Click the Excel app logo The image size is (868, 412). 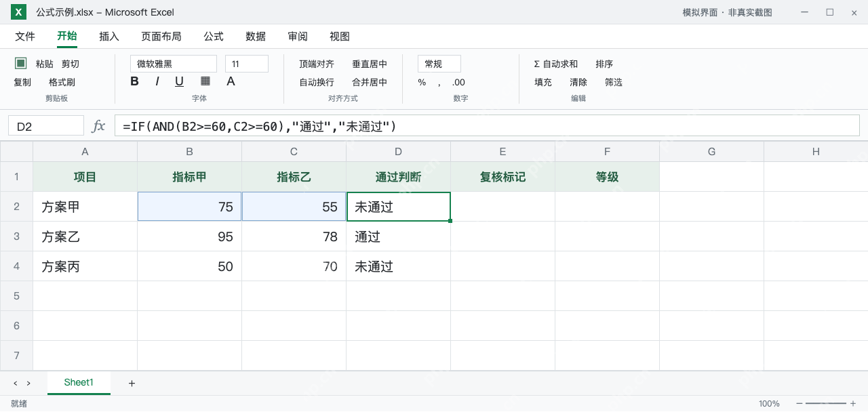[x=18, y=12]
